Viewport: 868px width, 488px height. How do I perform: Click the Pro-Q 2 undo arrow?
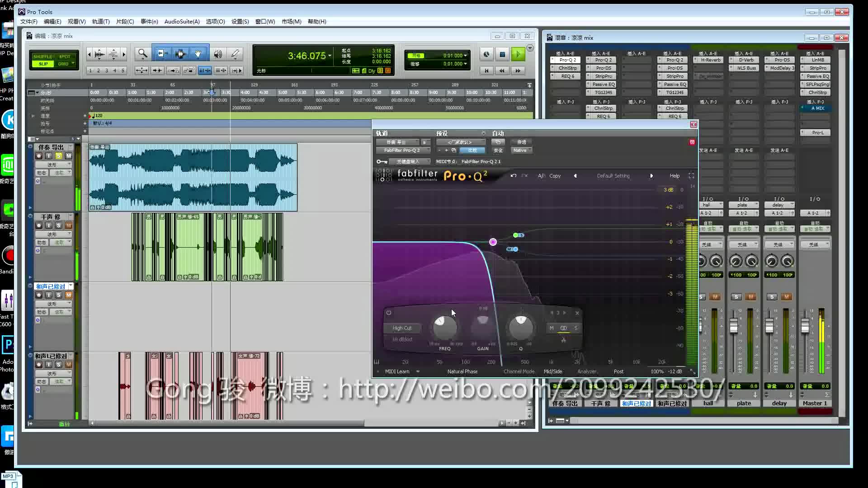pos(513,176)
